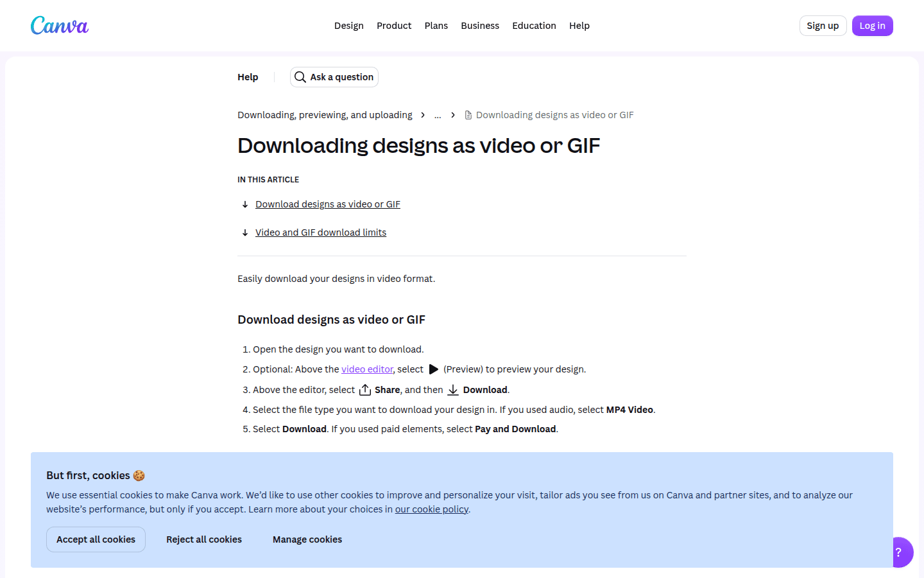This screenshot has width=924, height=578.
Task: Open Downloading, previewing, and uploading breadcrumb
Action: [x=325, y=115]
